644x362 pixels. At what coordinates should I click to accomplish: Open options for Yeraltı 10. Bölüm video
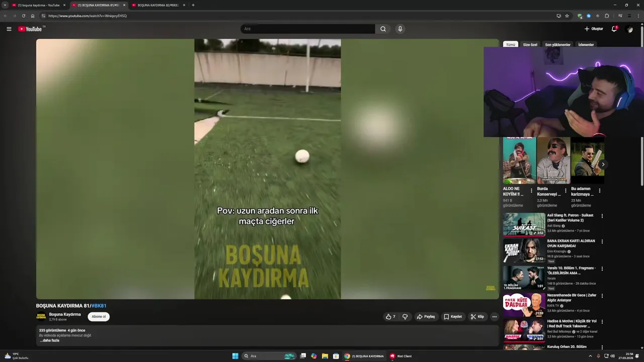[602, 269]
